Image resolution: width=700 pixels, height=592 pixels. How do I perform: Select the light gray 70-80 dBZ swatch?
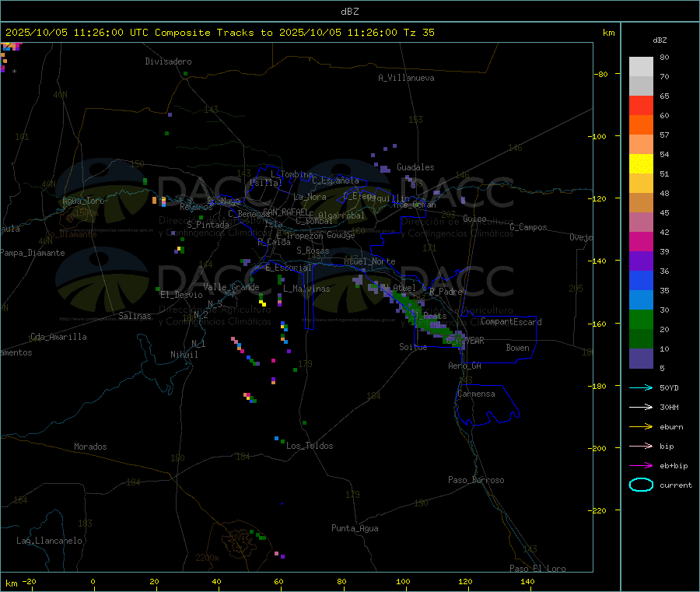[641, 67]
